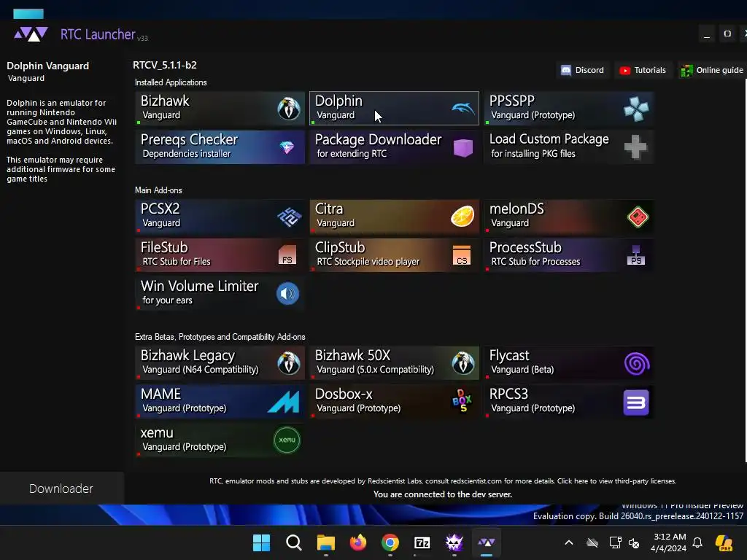Show hidden system tray icons chevron
Viewport: 747px width, 560px height.
(x=569, y=542)
